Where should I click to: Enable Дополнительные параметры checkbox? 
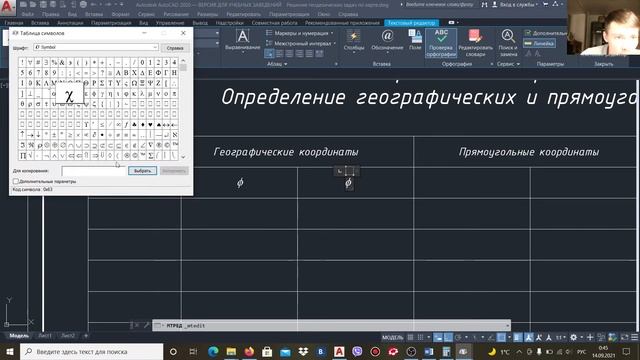[x=16, y=181]
